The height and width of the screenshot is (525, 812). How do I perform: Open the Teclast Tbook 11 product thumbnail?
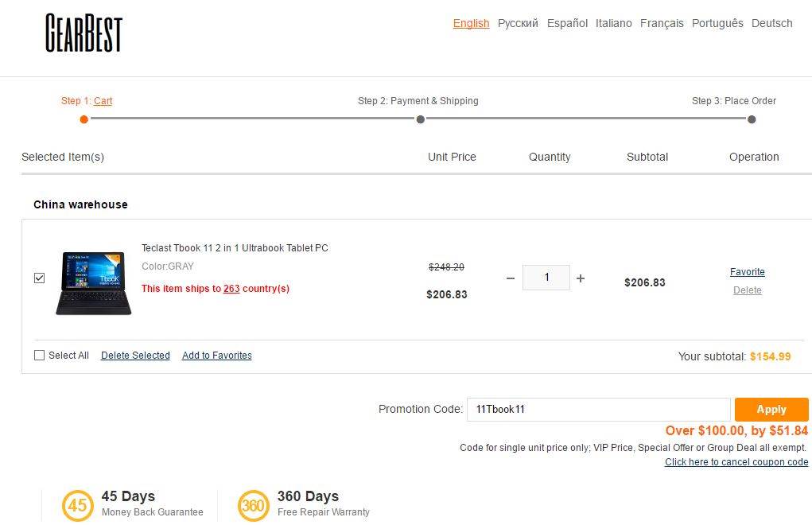tap(93, 283)
